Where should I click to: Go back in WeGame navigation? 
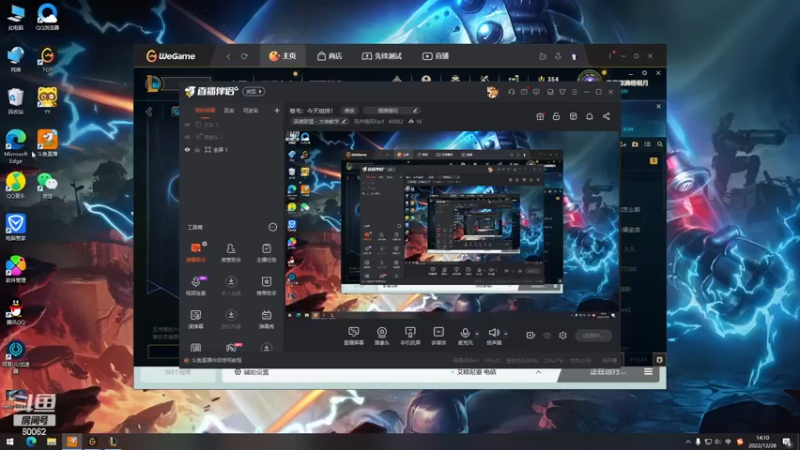click(228, 56)
